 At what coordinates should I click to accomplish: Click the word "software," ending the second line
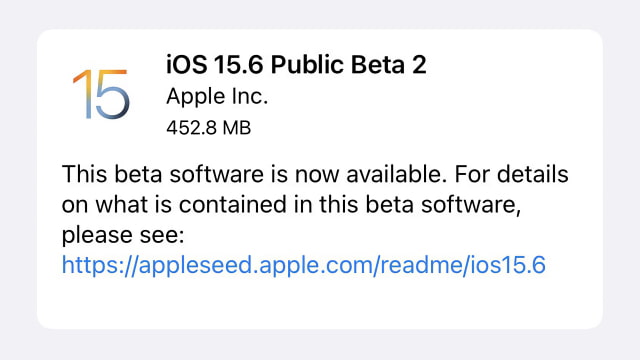(471, 204)
